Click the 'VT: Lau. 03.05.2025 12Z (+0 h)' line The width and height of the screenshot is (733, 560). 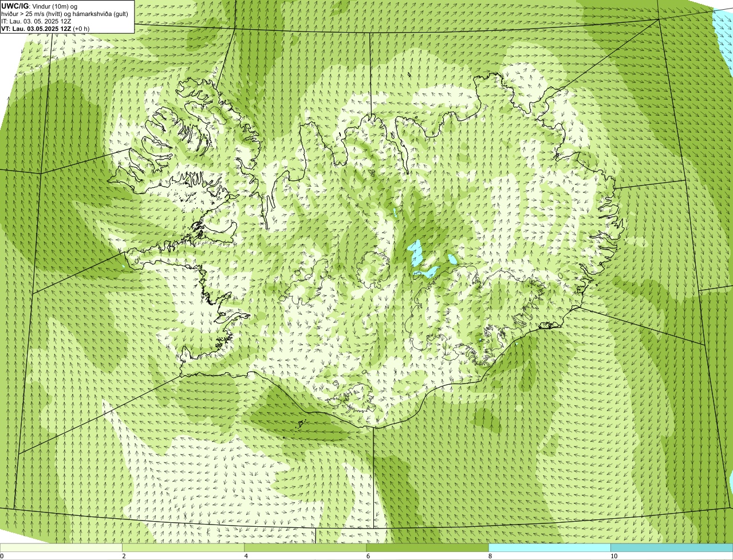(45, 29)
